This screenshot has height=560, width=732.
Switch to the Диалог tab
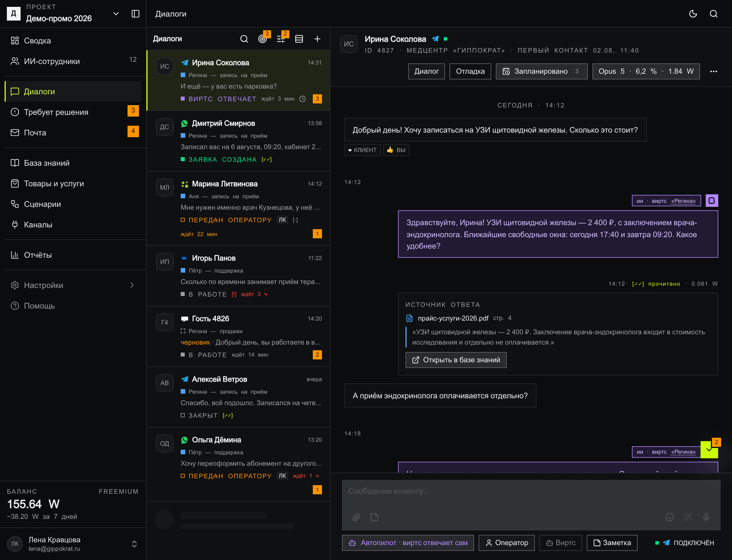(426, 71)
